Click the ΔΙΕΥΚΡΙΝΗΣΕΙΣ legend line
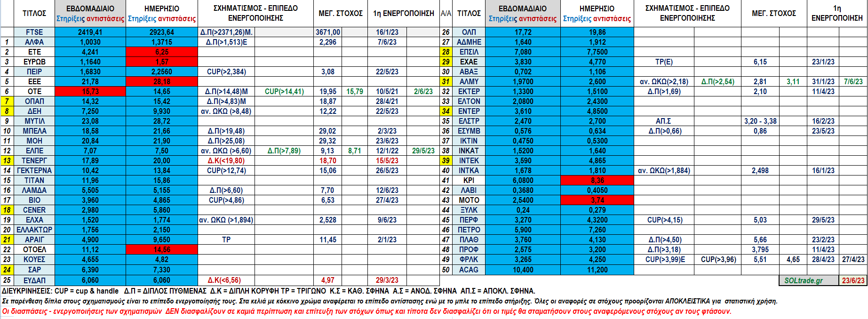Image resolution: width=868 pixels, height=319 pixels. tap(269, 291)
